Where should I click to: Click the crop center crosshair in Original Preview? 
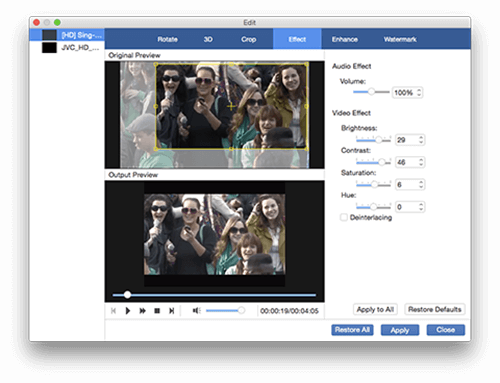tap(231, 106)
